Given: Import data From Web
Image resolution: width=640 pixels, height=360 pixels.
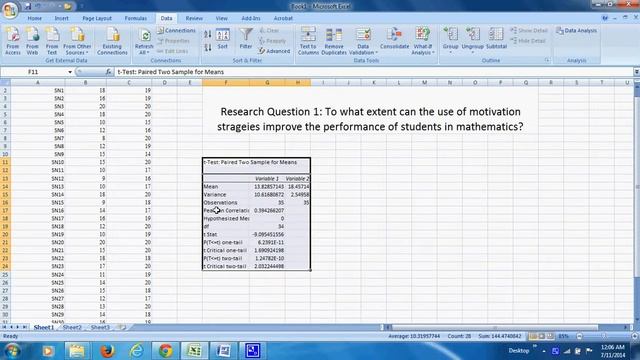Looking at the screenshot, I should [32, 41].
